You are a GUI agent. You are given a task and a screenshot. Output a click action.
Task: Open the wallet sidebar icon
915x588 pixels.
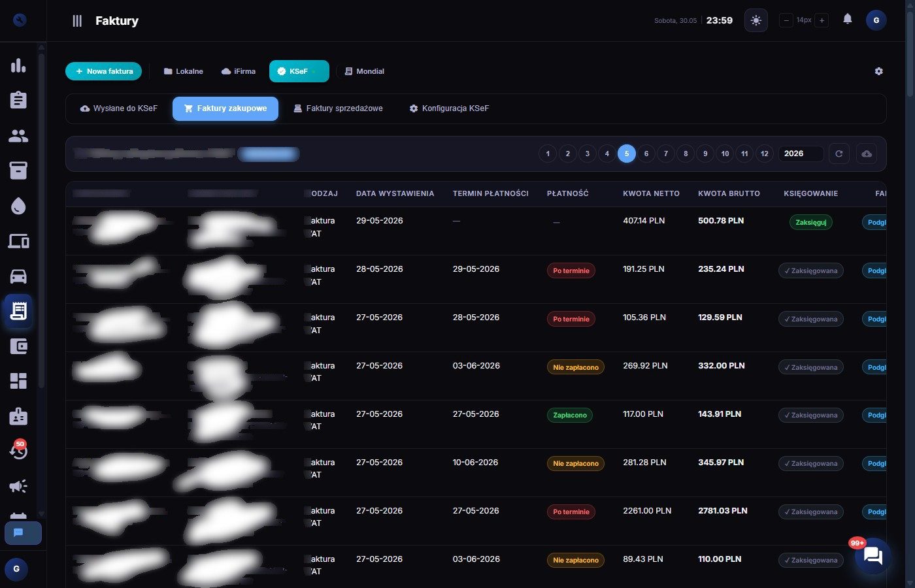[x=18, y=346]
